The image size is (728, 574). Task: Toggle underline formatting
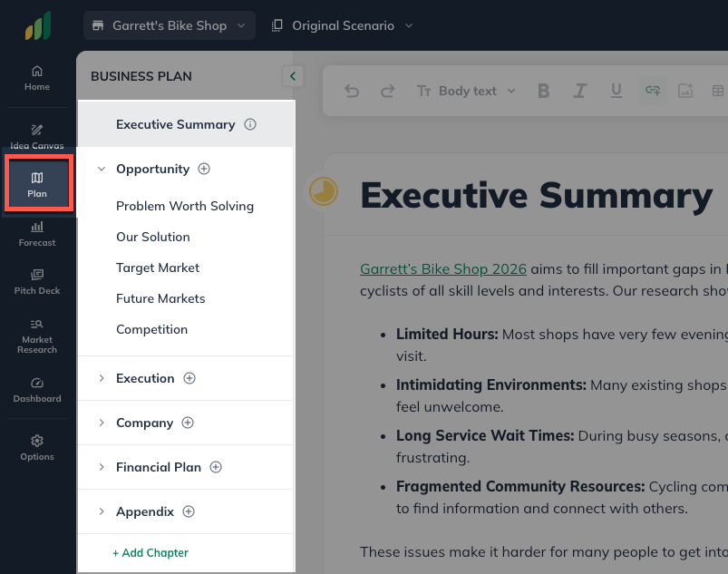pyautogui.click(x=616, y=91)
